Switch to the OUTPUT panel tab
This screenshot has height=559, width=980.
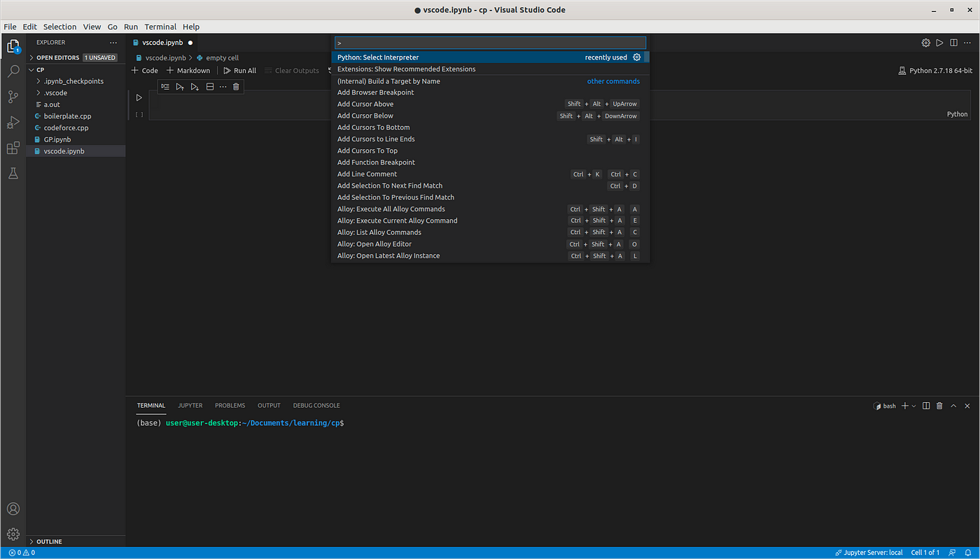tap(269, 406)
